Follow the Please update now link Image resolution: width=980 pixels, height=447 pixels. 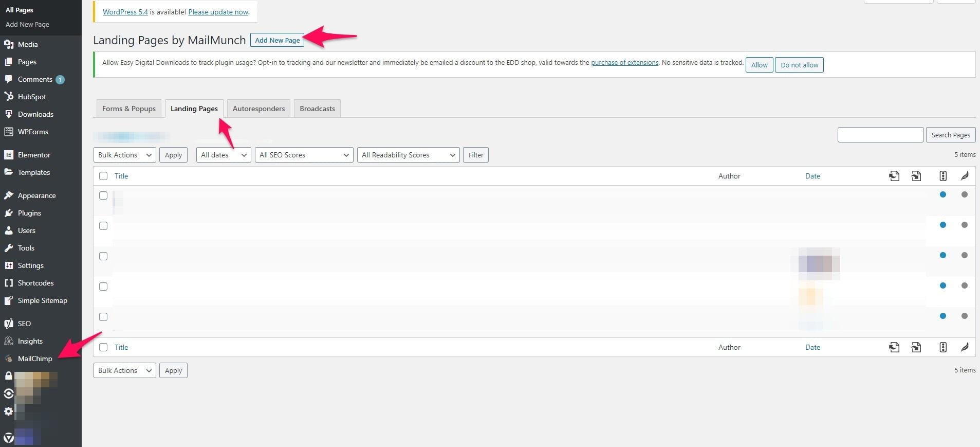coord(218,12)
